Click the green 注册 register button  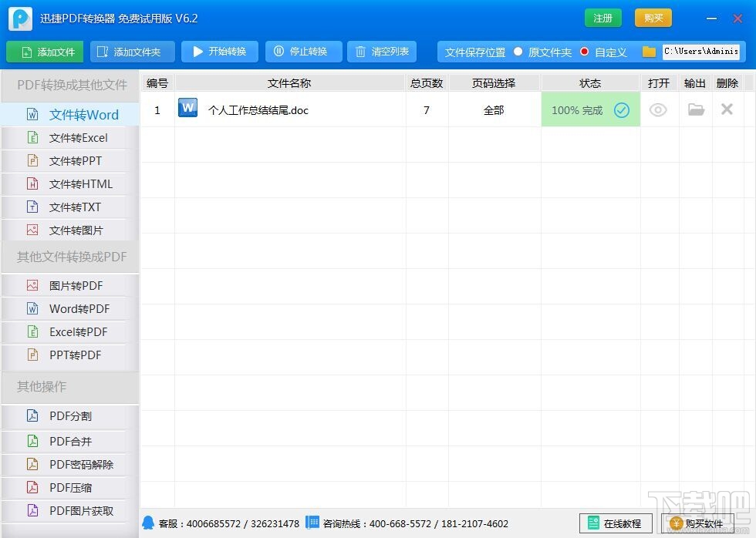(602, 18)
